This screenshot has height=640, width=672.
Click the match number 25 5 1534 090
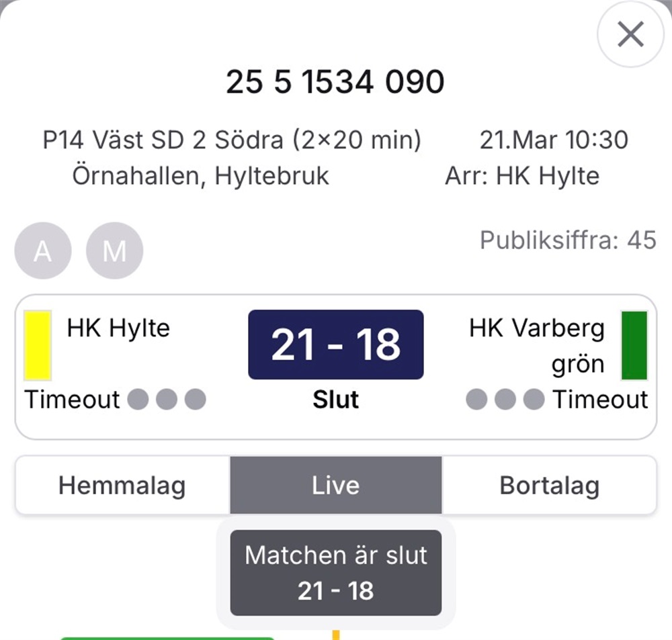pos(335,83)
